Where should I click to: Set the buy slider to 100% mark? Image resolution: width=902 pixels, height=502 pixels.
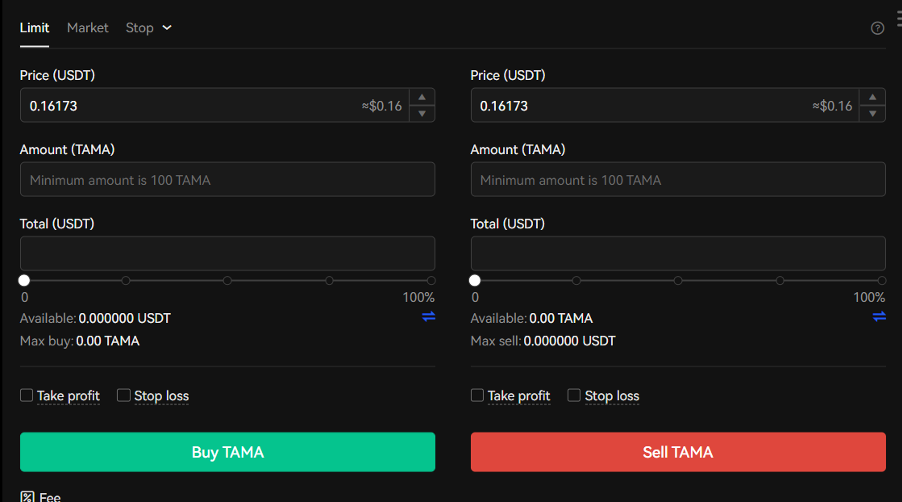point(431,281)
